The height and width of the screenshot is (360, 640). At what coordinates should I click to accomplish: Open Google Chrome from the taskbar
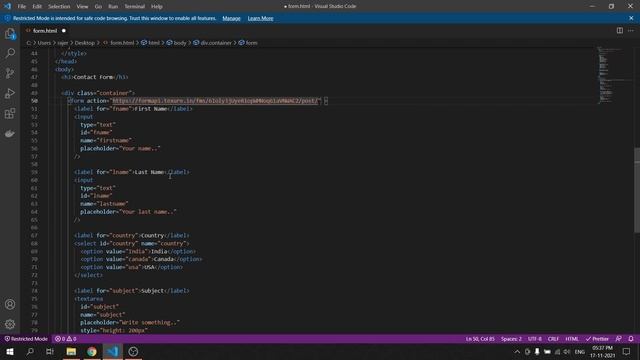(x=92, y=351)
